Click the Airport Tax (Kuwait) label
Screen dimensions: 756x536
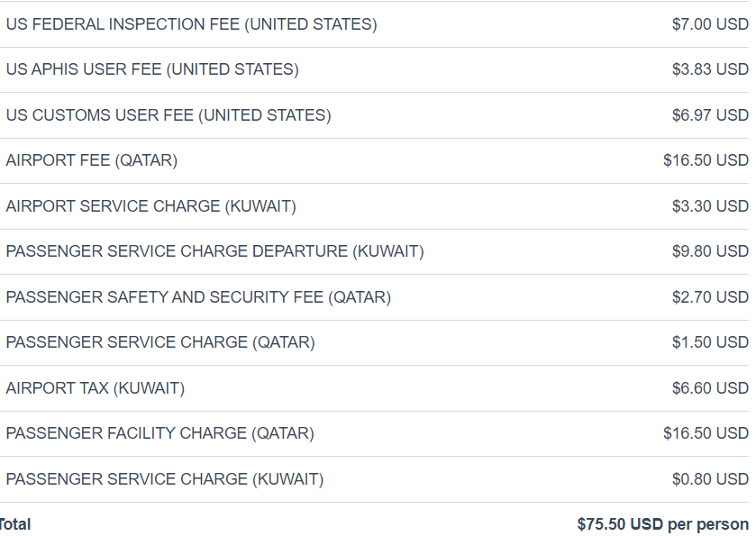(x=96, y=388)
